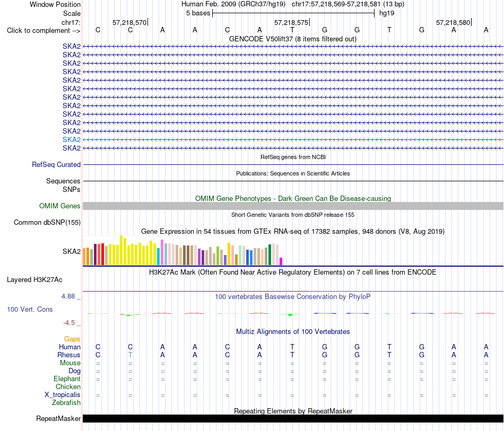Click the dark green bar in GTEx chart

pos(270,254)
